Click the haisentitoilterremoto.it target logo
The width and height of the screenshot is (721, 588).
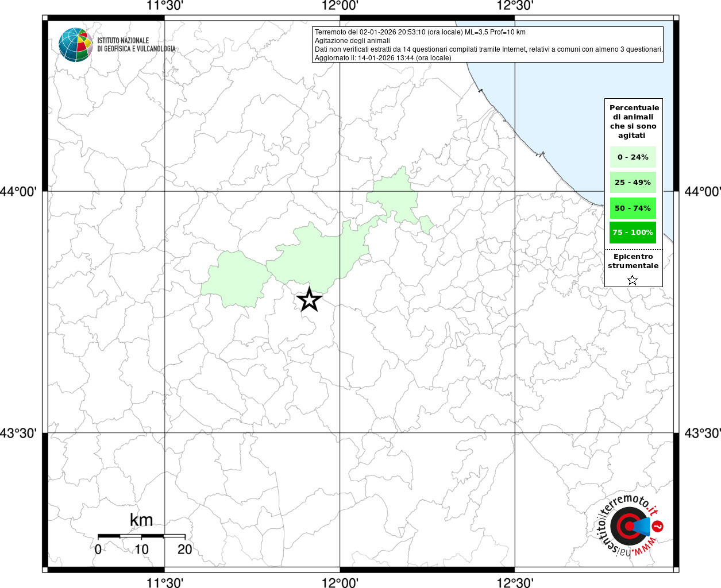click(x=631, y=526)
